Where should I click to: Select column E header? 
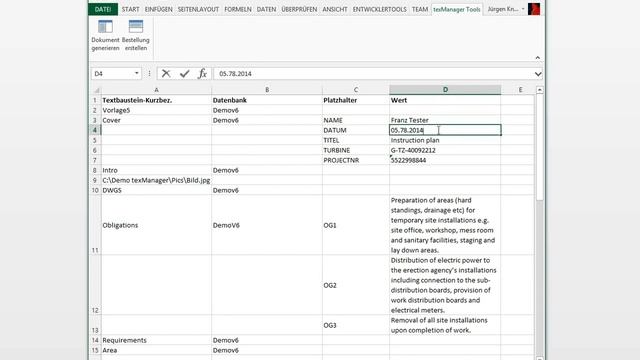520,90
